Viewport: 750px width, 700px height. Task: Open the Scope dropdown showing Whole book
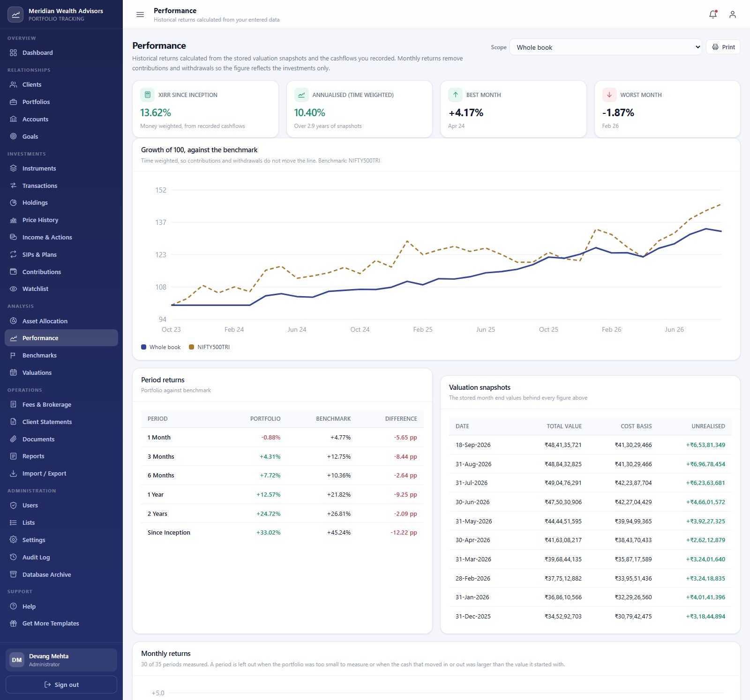coord(606,47)
